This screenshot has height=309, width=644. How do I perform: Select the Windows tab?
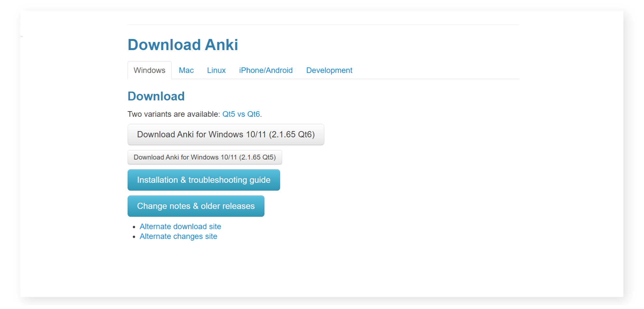coord(149,70)
